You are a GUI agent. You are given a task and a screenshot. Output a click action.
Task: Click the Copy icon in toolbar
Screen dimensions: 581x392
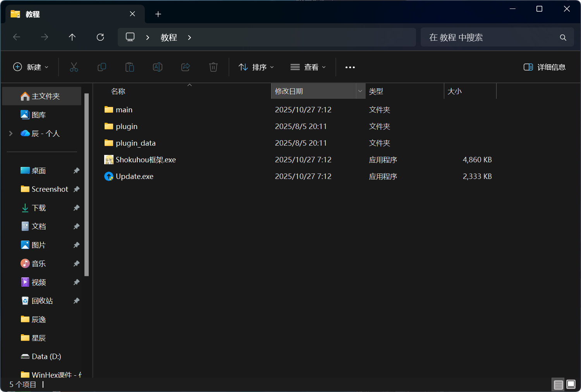pyautogui.click(x=102, y=67)
